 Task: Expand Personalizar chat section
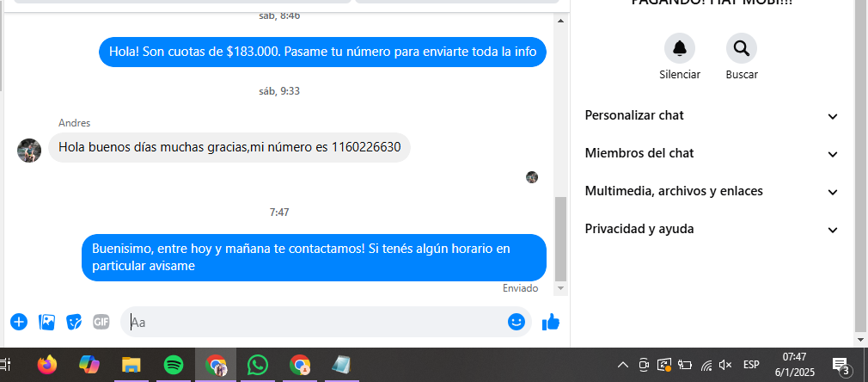tap(712, 115)
